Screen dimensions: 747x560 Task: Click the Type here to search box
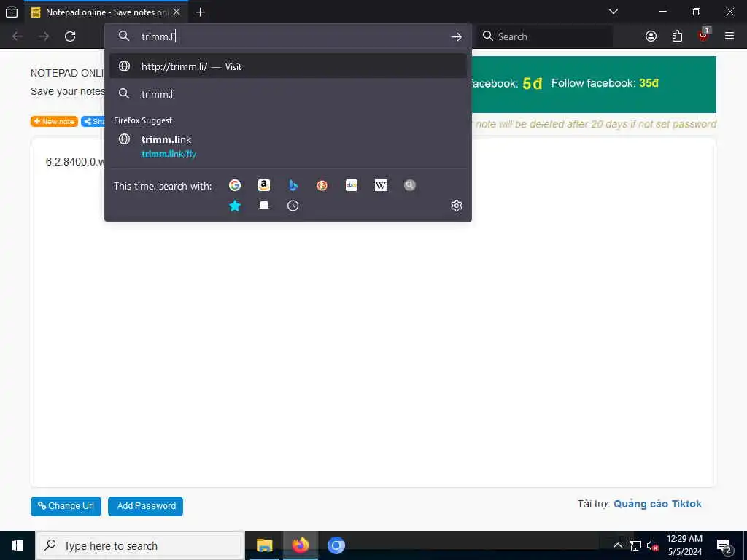click(140, 545)
